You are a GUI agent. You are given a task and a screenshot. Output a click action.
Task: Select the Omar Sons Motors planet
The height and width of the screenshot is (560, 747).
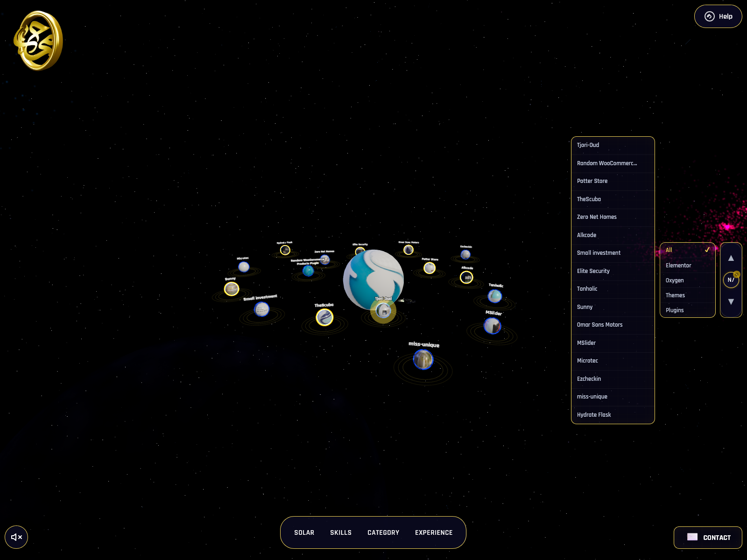(409, 250)
